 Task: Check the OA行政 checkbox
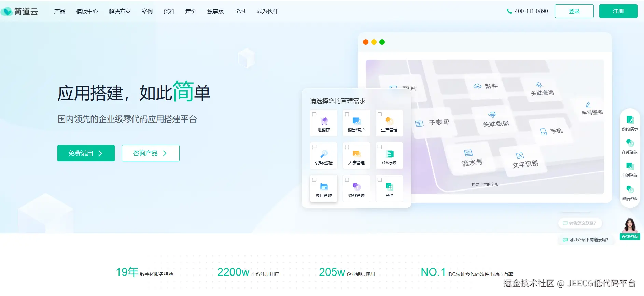380,147
